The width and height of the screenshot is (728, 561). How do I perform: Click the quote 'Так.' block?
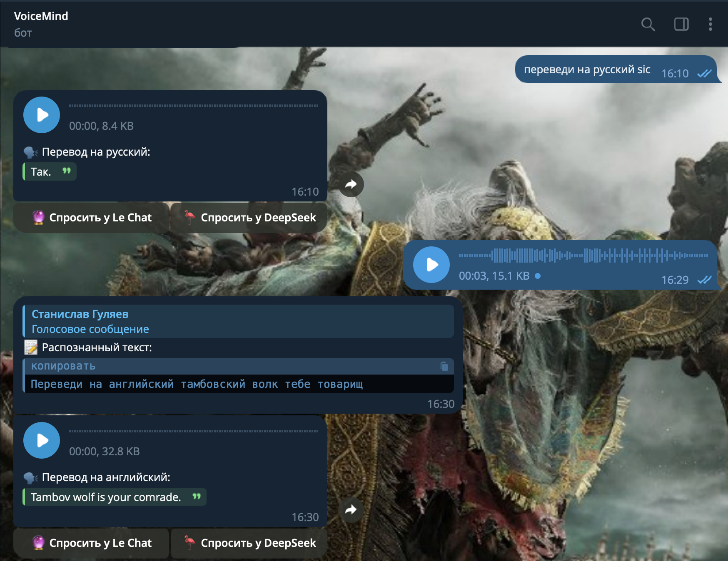click(x=50, y=171)
